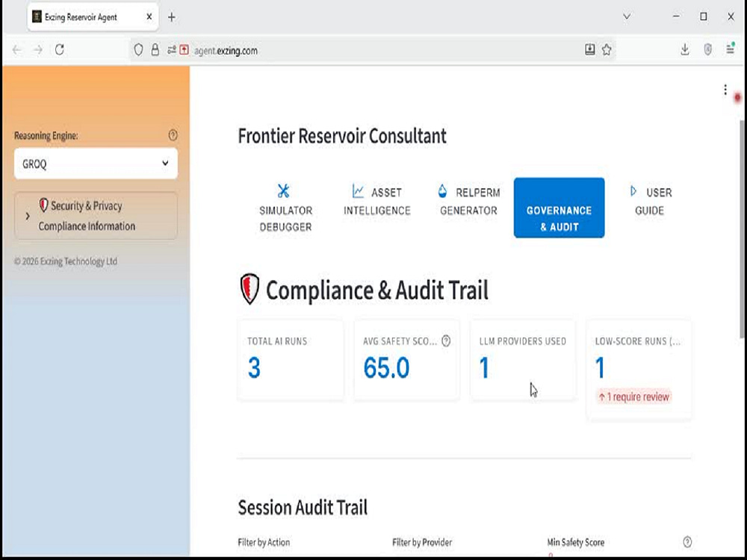Screen dimensions: 747x560
Task: Click the Low-Score Runs card label
Action: point(637,341)
